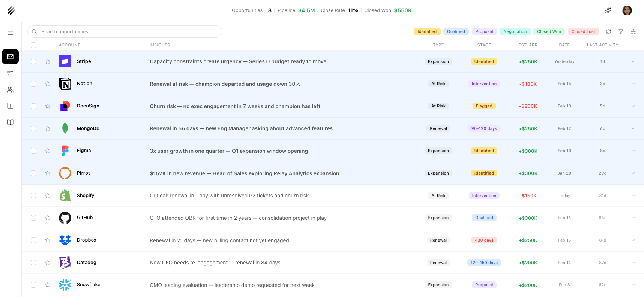Screen dimensions: 644x297
Task: Click the Stripe account logo
Action: coord(65,61)
